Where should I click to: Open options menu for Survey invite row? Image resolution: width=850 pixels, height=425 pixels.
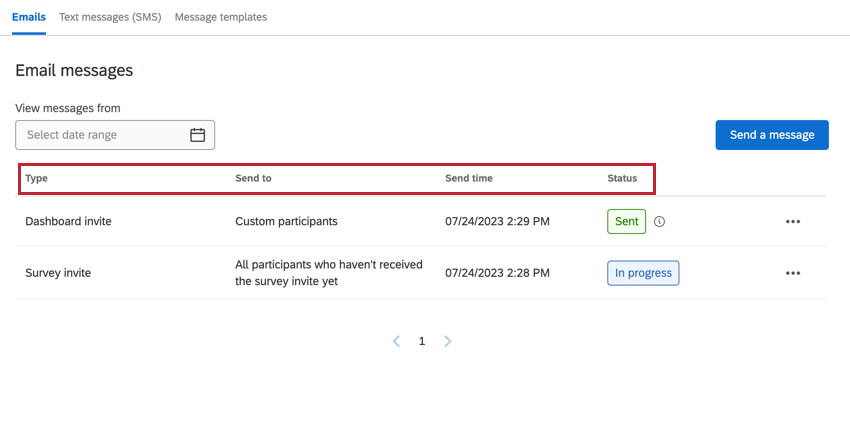(793, 273)
